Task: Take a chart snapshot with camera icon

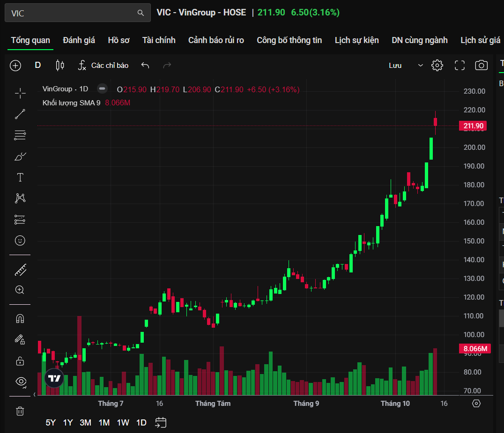Action: (481, 66)
